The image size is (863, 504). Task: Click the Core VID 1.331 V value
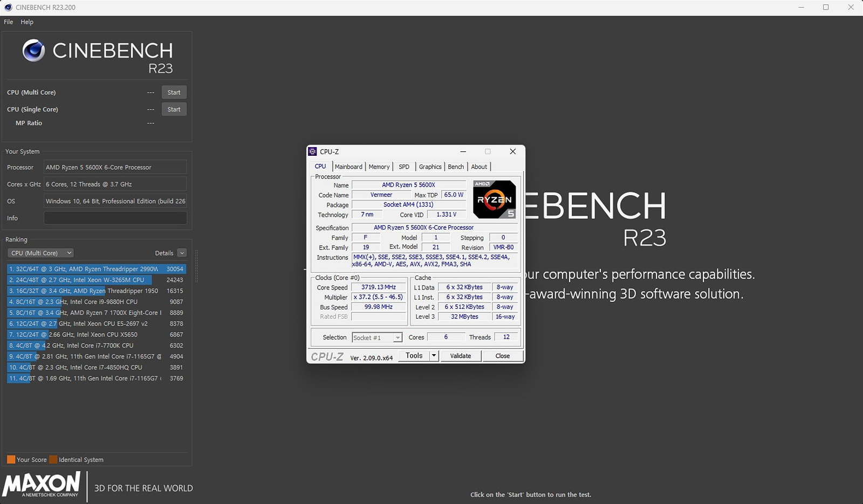(x=446, y=215)
